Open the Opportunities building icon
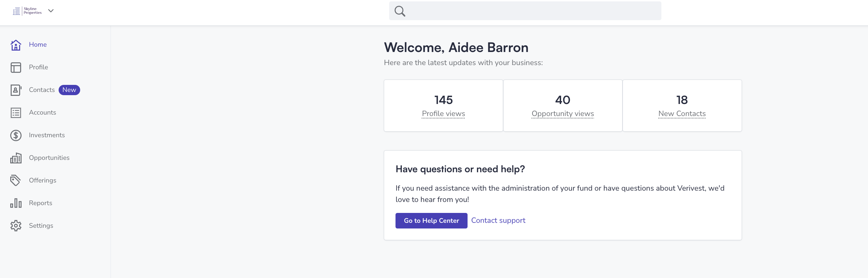The width and height of the screenshot is (868, 278). 16,158
